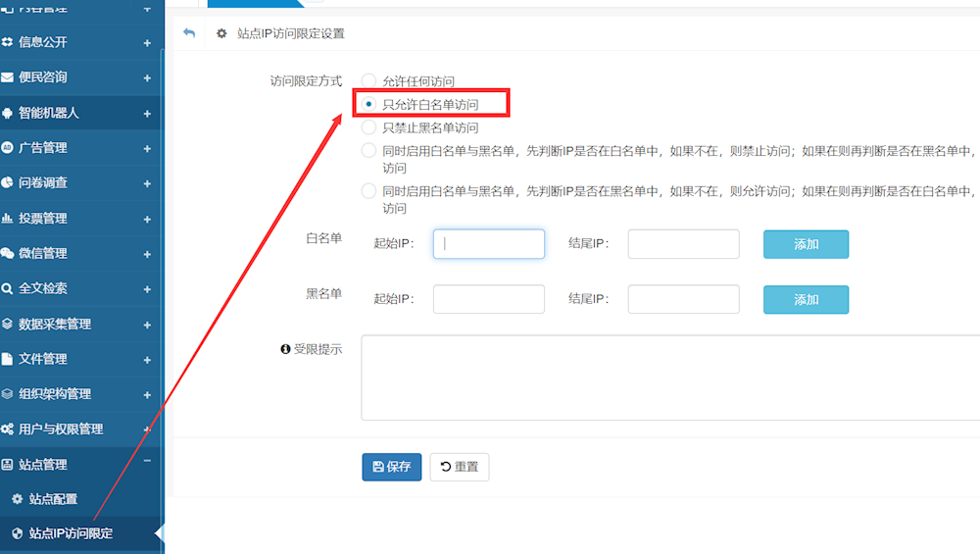Expand 文件管理 with its plus sign

click(x=148, y=360)
